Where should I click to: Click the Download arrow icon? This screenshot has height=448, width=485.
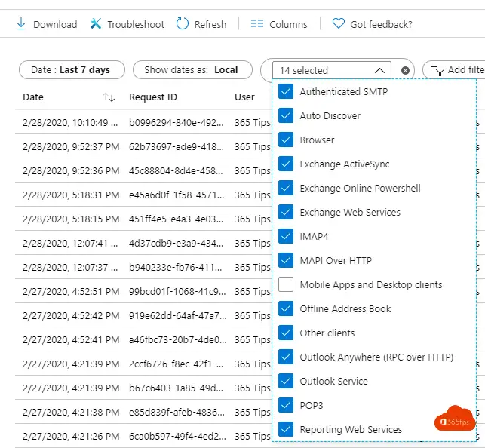click(20, 24)
